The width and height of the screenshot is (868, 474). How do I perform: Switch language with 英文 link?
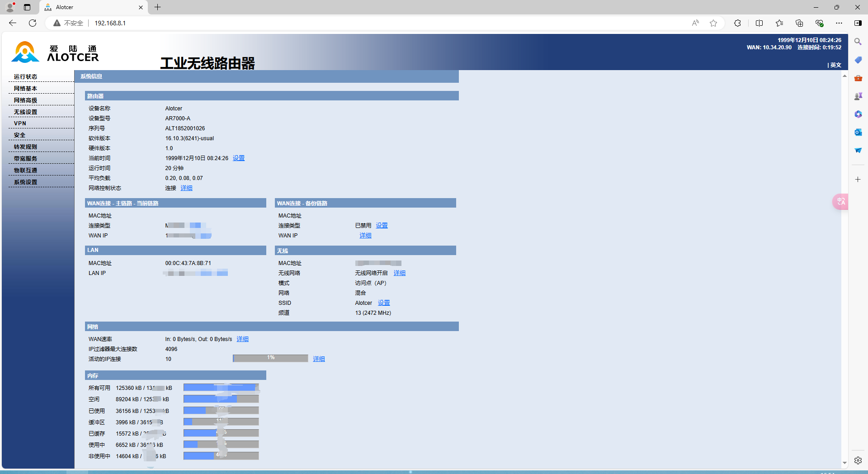(x=835, y=65)
